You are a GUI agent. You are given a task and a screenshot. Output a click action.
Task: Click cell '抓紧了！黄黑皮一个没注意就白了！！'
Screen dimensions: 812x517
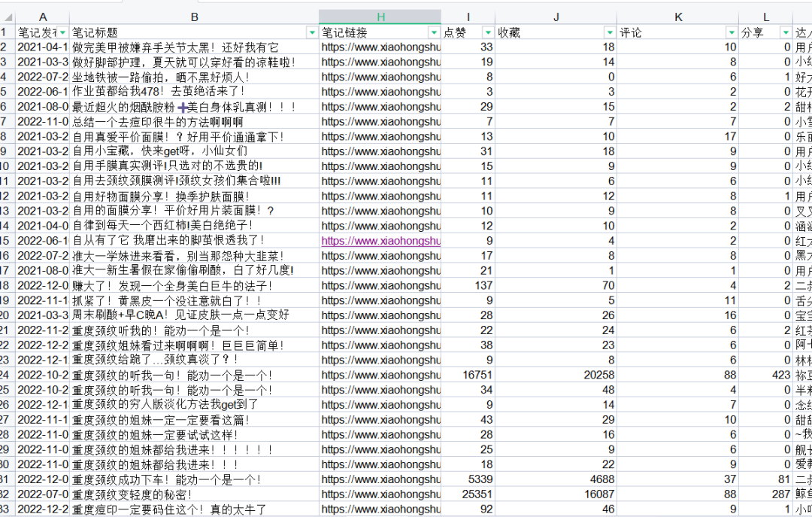point(194,301)
